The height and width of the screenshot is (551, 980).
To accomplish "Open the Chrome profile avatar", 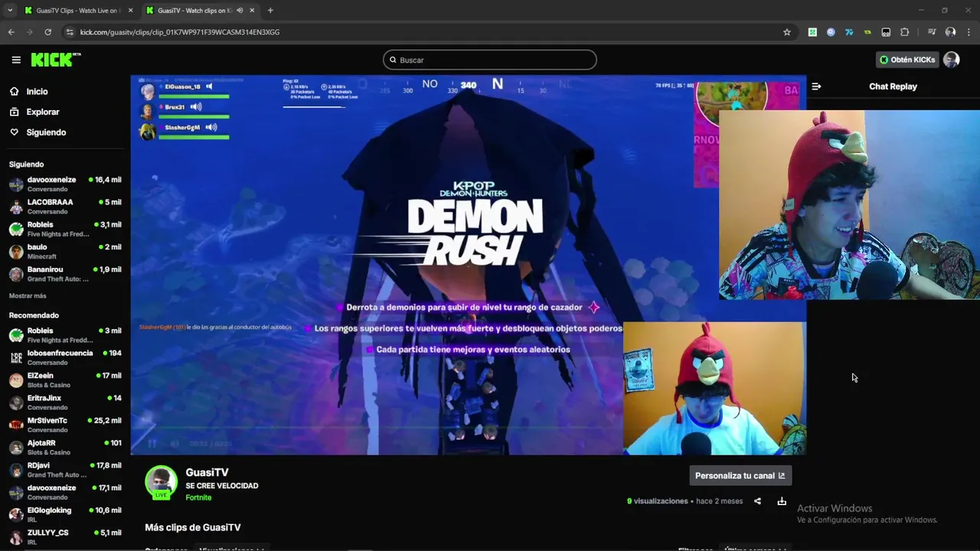I will [950, 32].
